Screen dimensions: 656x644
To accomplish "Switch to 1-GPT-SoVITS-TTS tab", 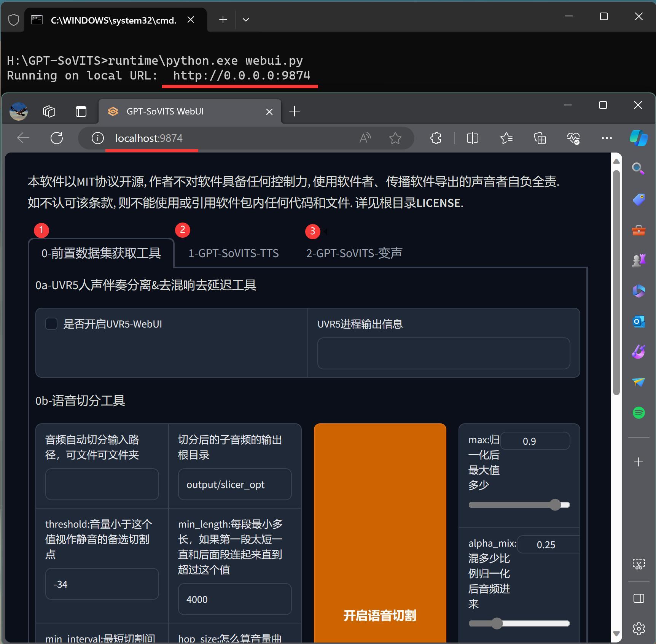I will (234, 253).
